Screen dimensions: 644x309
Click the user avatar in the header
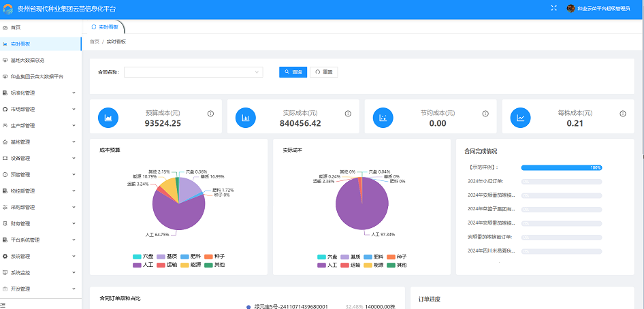571,8
